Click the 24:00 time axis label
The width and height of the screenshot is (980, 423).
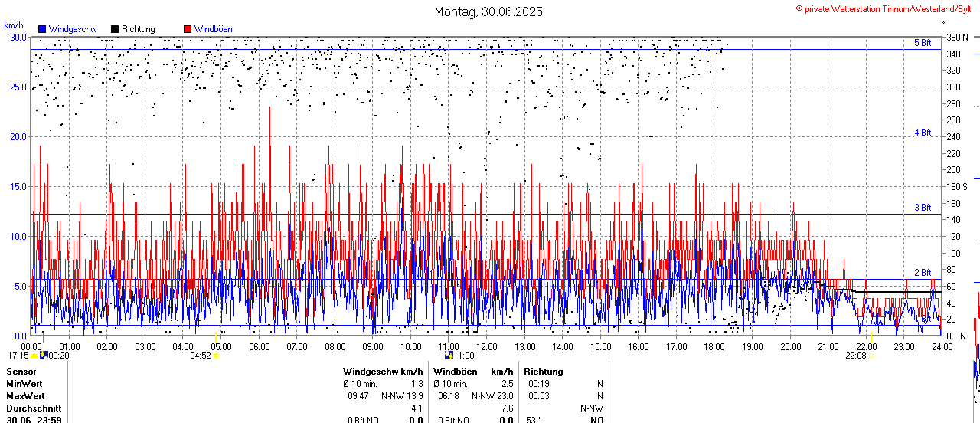pyautogui.click(x=942, y=347)
